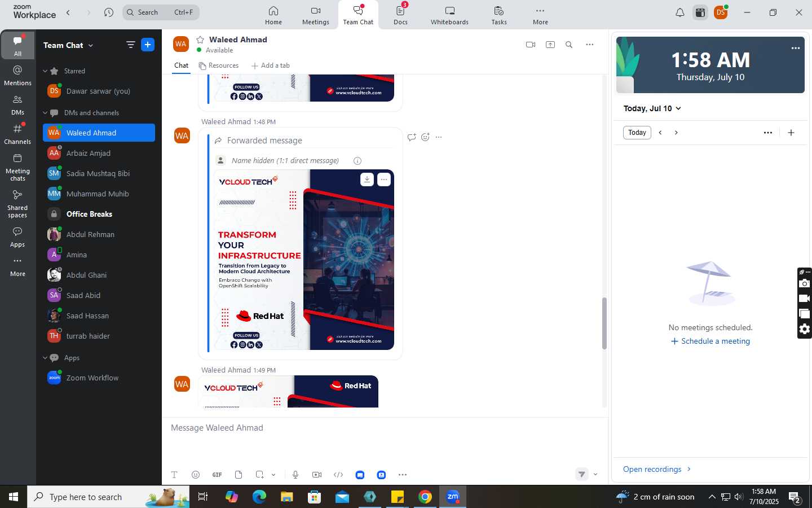
Task: Start a video meeting with Waleed Ahmad
Action: 531,45
